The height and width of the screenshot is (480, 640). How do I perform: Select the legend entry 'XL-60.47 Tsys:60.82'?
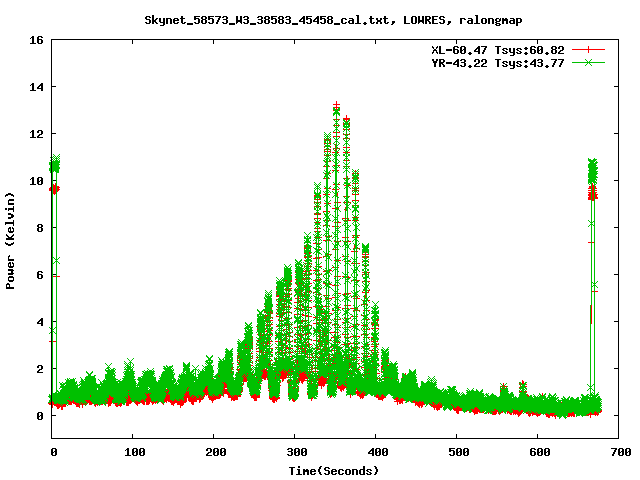pos(498,50)
